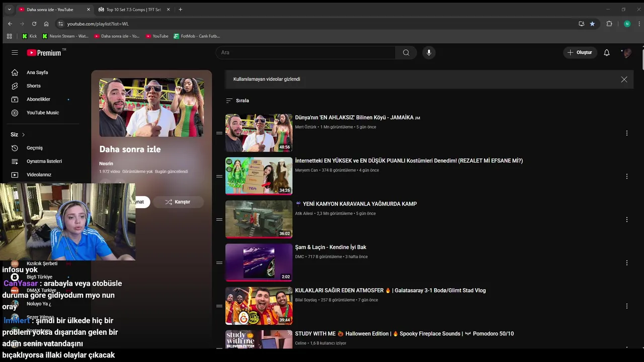
Task: Open the STUDY WITH ME Halloween video title
Action: [404, 334]
